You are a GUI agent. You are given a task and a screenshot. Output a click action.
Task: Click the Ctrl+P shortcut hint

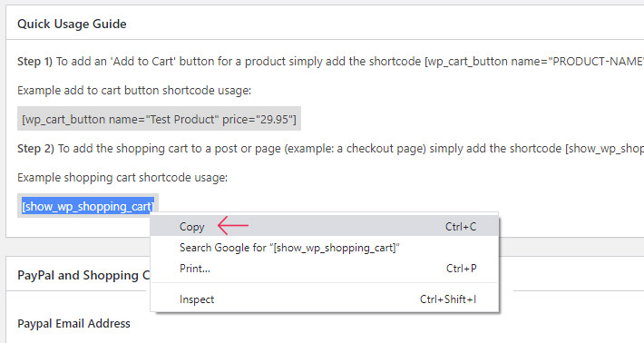(462, 269)
